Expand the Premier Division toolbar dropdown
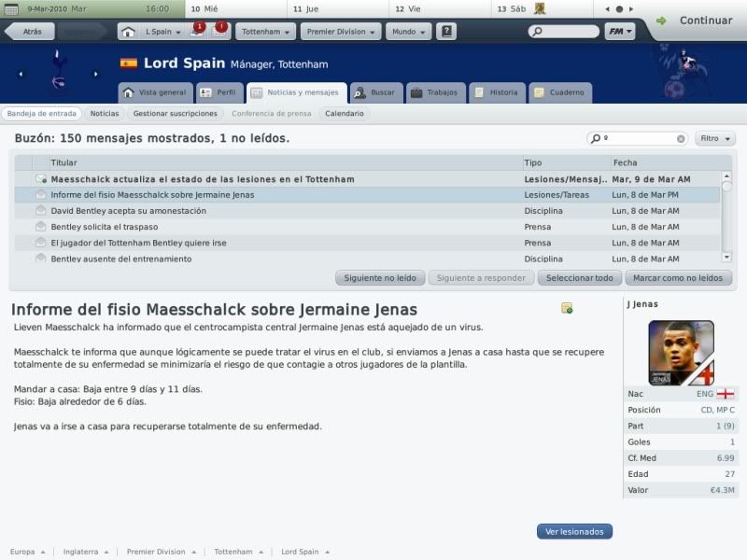Screen dimensions: 747x560 point(341,32)
